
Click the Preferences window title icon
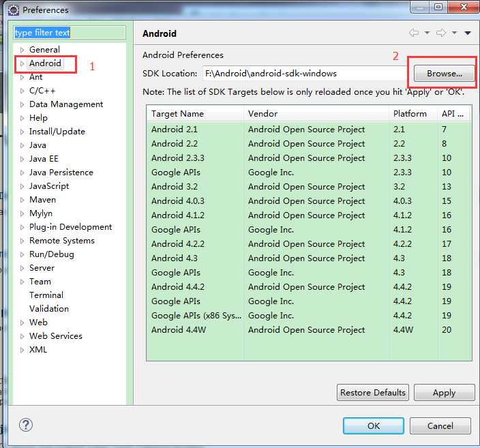pos(14,10)
